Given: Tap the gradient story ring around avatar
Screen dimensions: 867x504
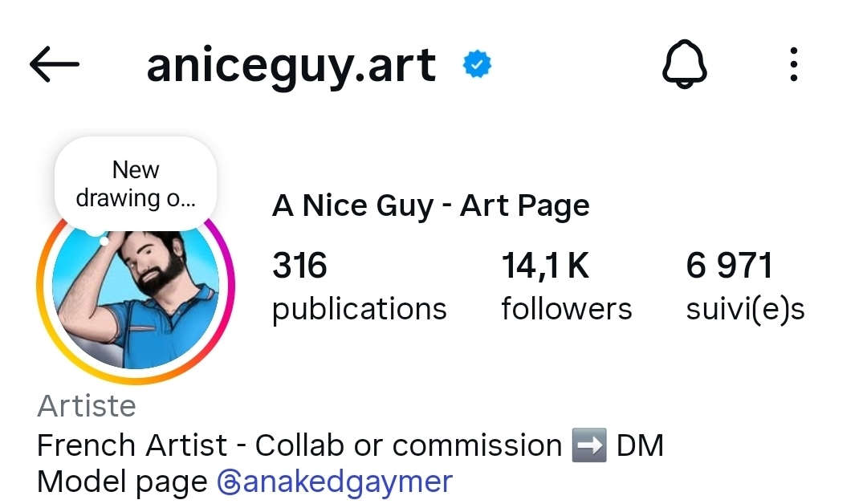Looking at the screenshot, I should [42, 305].
